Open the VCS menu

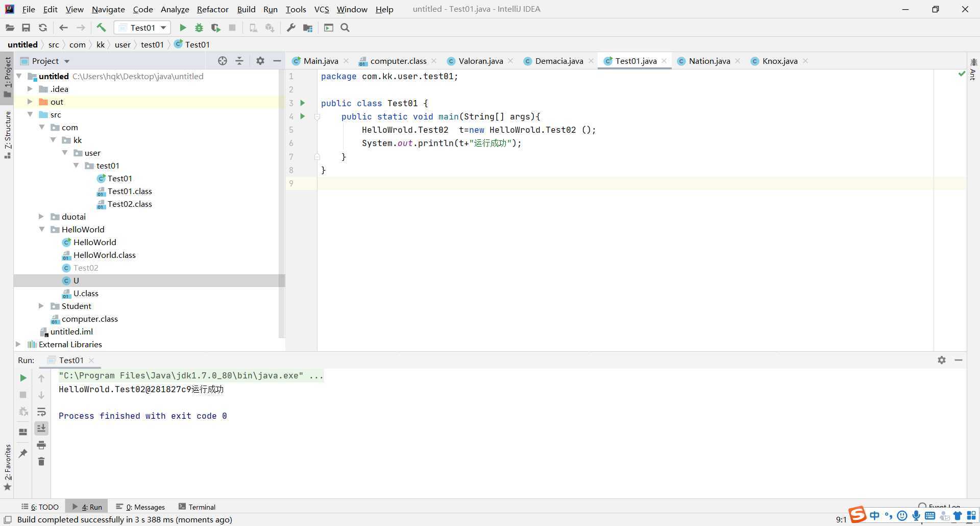tap(322, 9)
